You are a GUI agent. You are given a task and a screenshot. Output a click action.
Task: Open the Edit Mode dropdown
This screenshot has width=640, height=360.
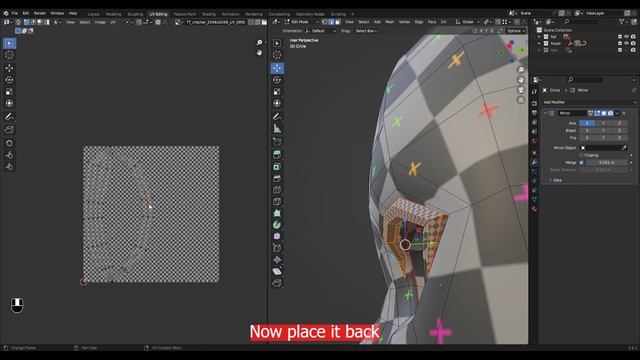[x=302, y=22]
